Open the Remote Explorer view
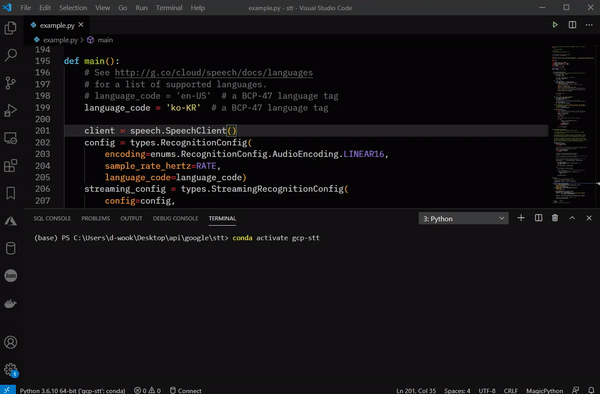The width and height of the screenshot is (600, 394). [11, 138]
